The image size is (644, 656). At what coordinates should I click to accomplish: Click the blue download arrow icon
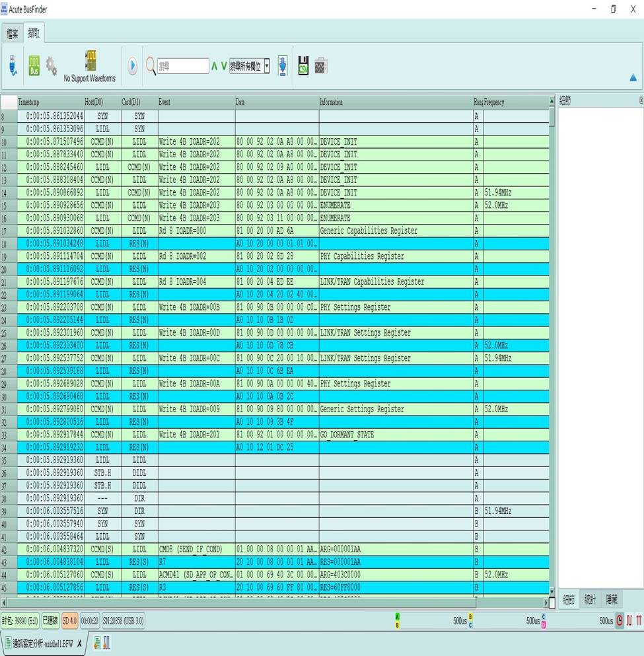(x=283, y=66)
